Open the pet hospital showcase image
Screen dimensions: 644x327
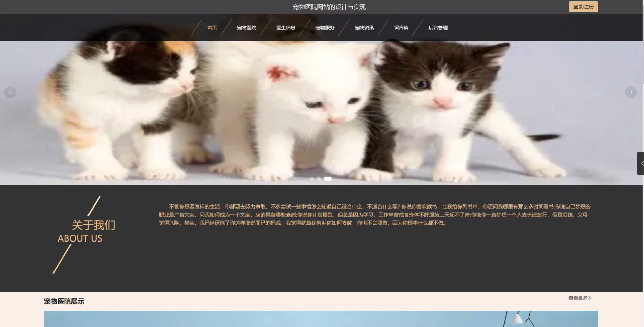click(320, 319)
